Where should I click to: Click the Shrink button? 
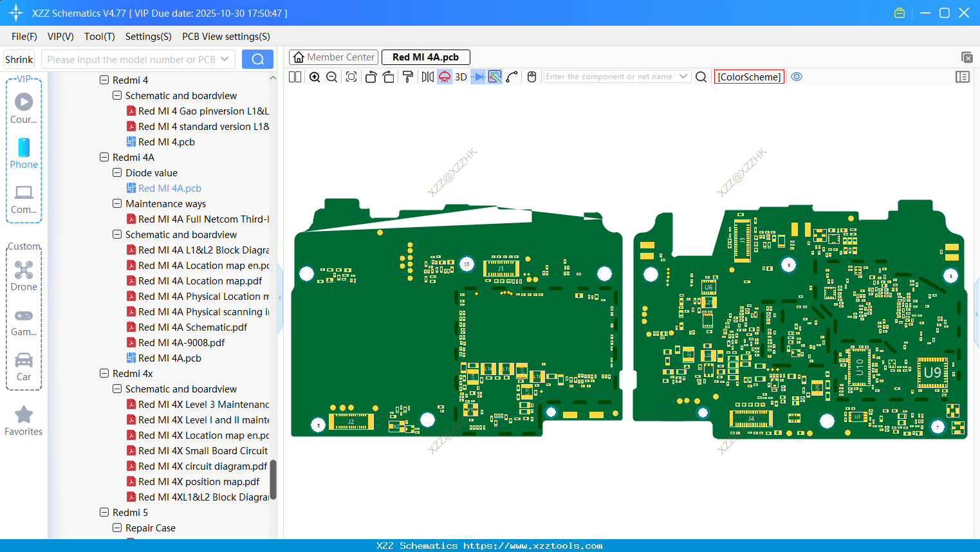pos(19,59)
